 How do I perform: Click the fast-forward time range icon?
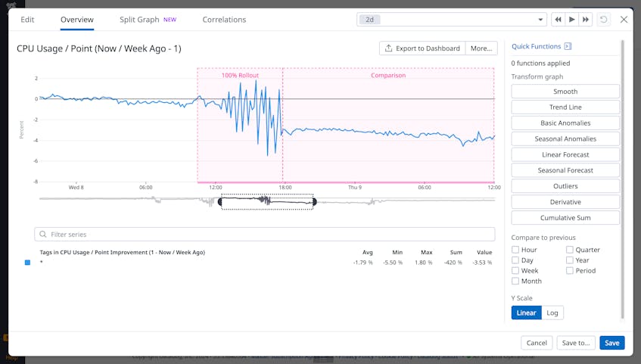[x=585, y=20]
